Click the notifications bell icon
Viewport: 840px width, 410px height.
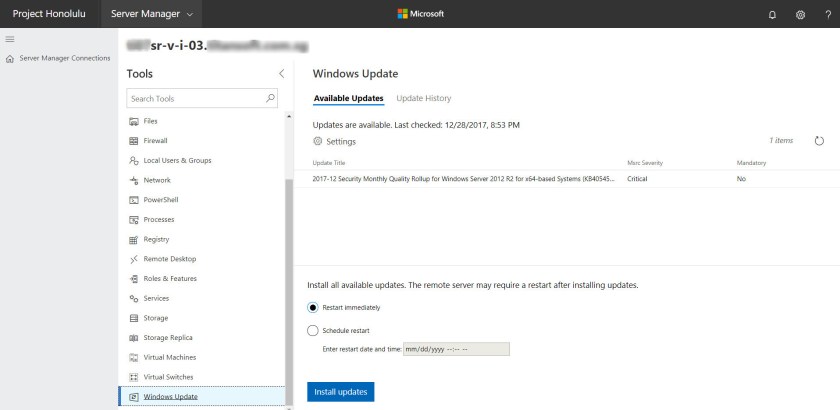coord(772,14)
